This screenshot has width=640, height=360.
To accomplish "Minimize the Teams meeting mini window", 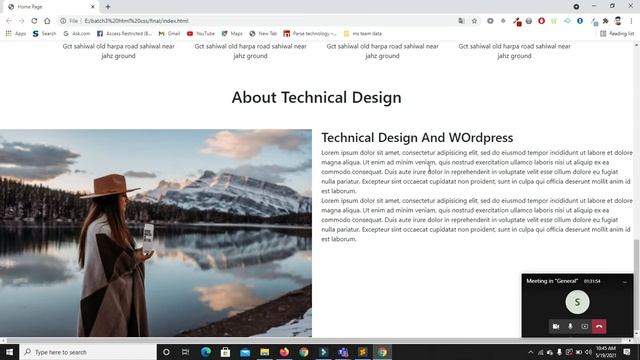I will click(x=624, y=281).
